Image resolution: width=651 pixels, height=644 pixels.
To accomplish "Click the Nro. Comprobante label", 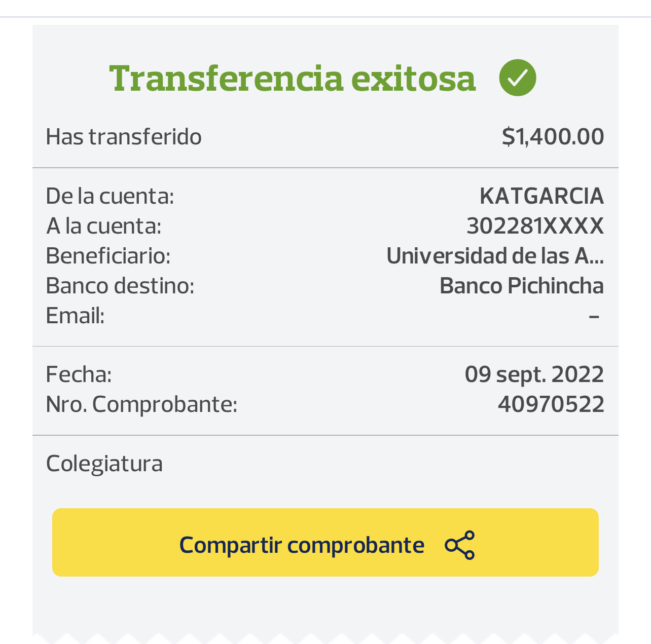I will point(142,404).
